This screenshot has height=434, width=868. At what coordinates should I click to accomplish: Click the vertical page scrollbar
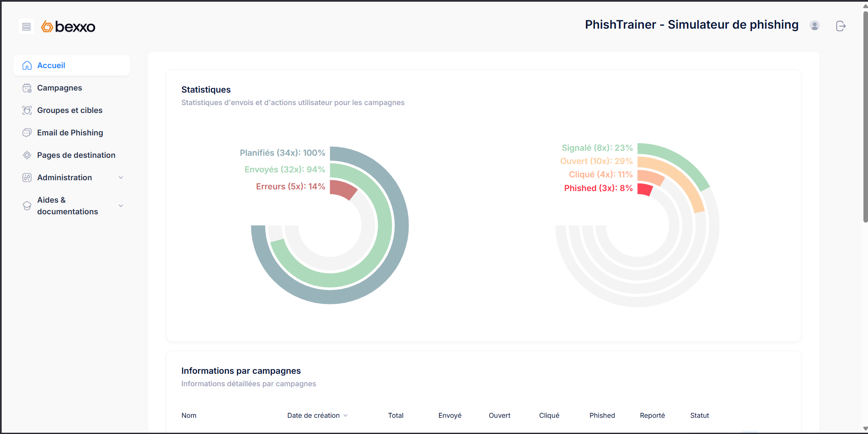(x=865, y=116)
